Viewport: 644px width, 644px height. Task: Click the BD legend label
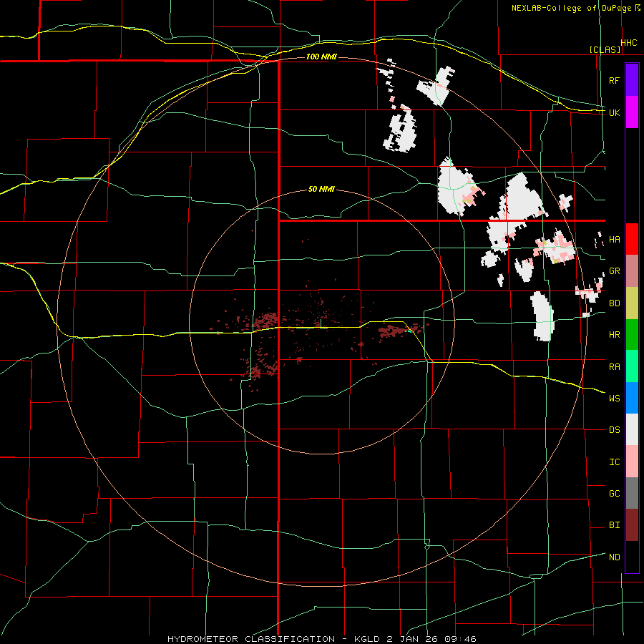click(614, 303)
